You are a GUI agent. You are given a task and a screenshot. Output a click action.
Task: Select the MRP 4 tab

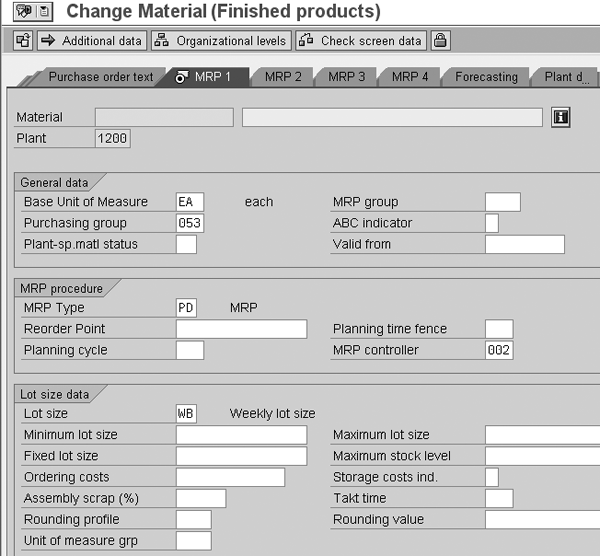point(410,77)
